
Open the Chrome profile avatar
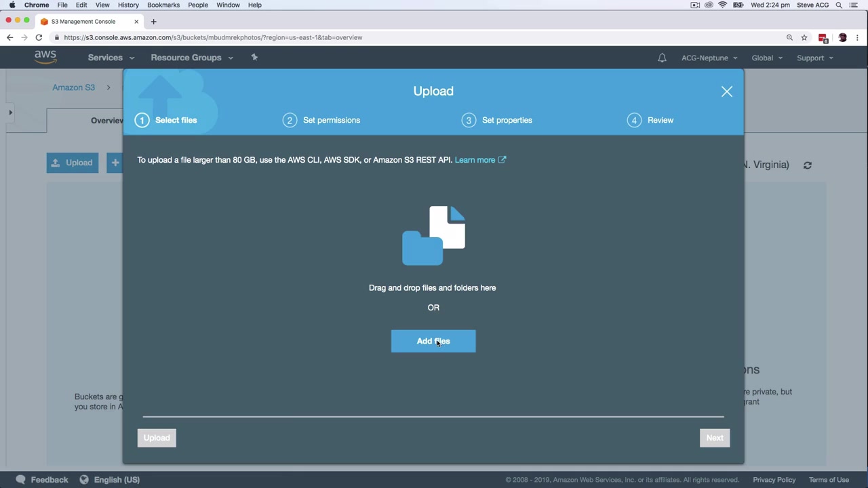(x=843, y=38)
